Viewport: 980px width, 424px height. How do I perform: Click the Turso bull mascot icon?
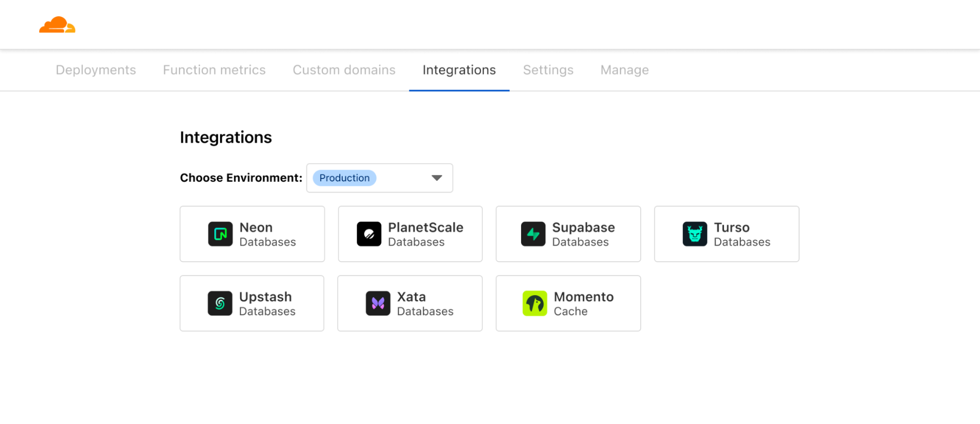click(695, 234)
